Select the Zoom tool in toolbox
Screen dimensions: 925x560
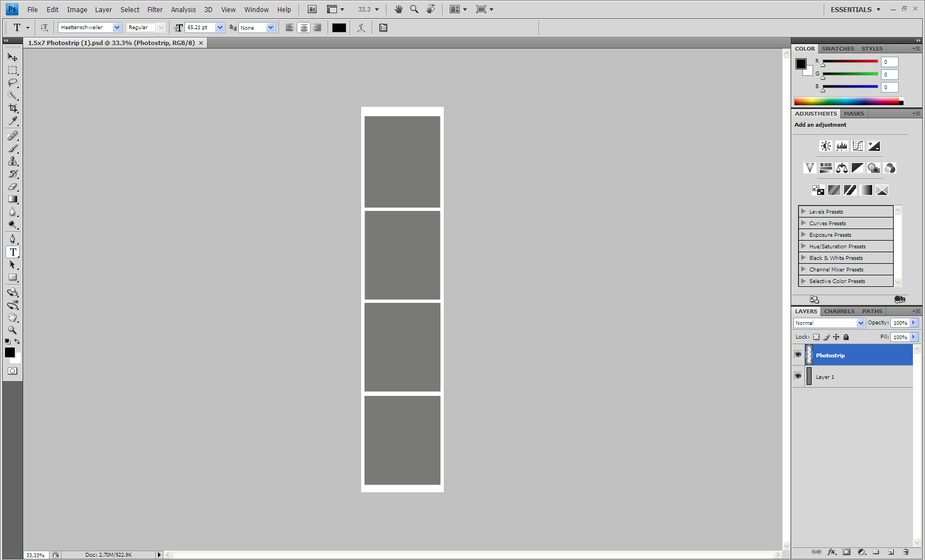[x=13, y=330]
